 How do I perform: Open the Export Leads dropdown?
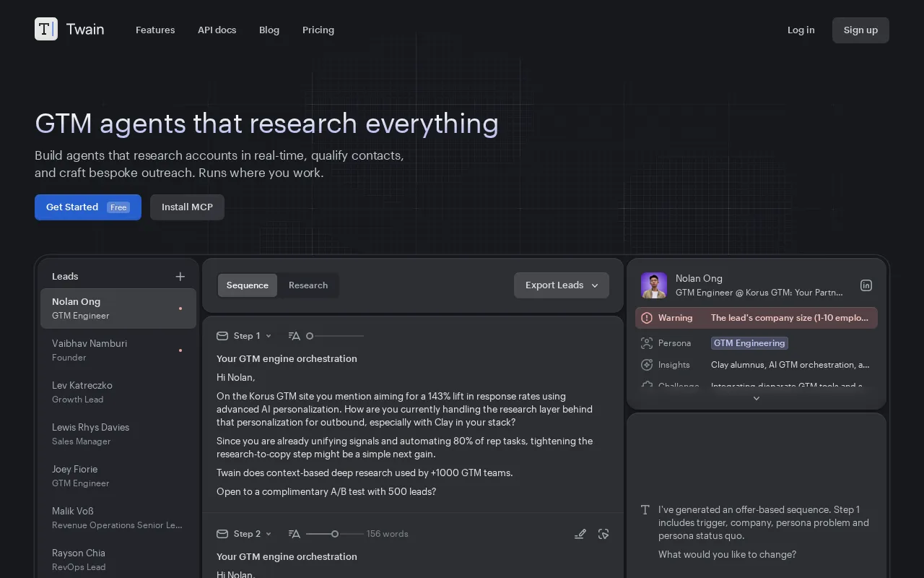pyautogui.click(x=562, y=285)
